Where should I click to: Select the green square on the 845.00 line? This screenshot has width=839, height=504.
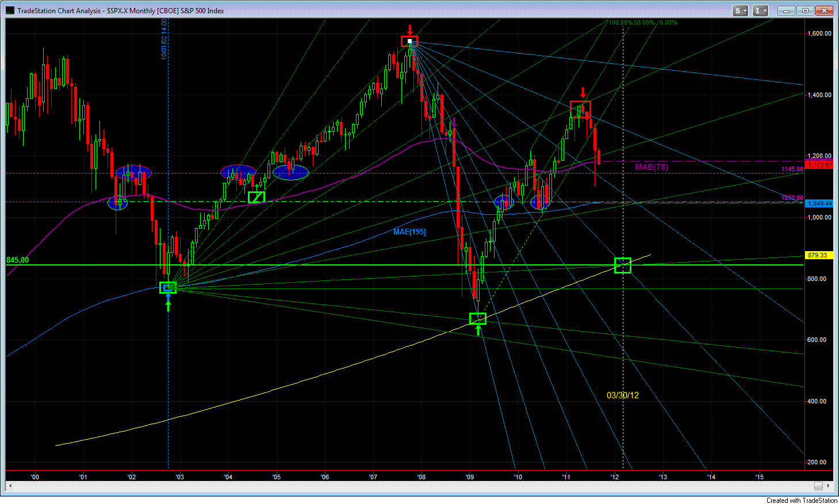pyautogui.click(x=623, y=265)
